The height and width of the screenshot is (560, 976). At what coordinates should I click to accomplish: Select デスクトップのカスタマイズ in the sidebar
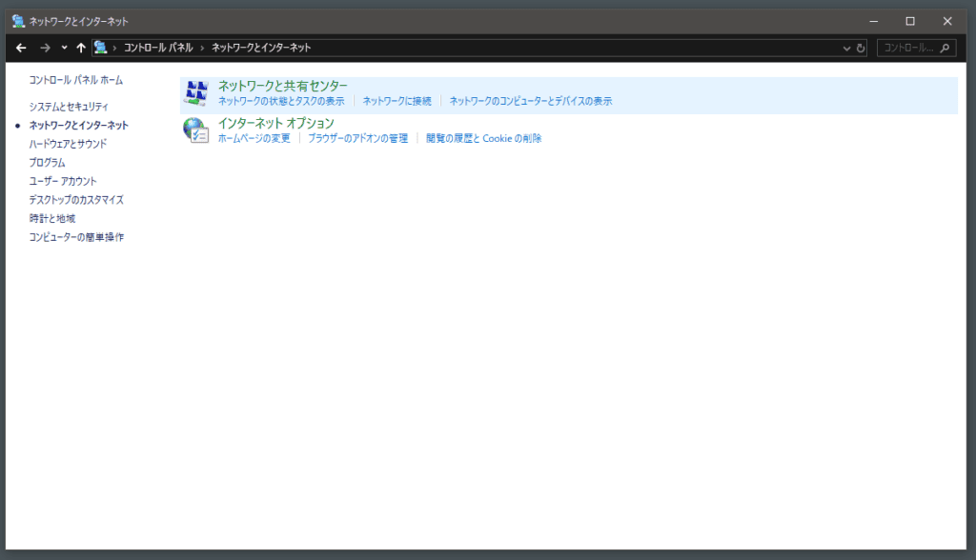76,200
